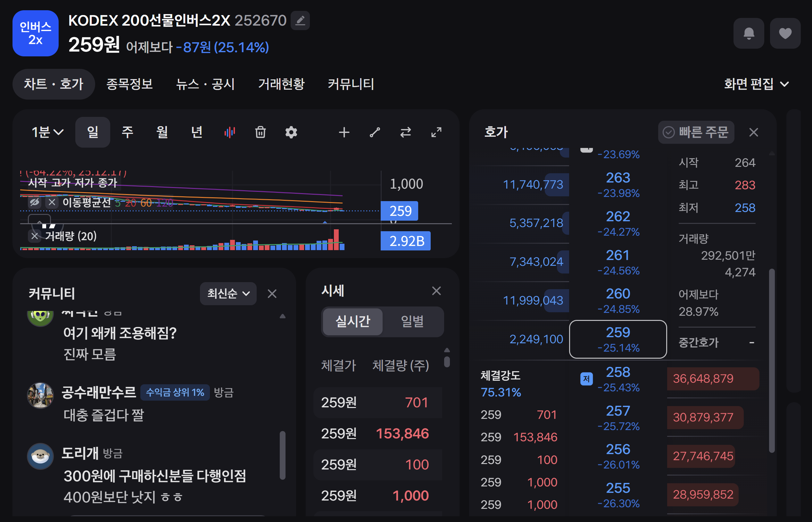Screen dimensions: 812x522
Task: Clear drawings using the trash icon
Action: (260, 132)
